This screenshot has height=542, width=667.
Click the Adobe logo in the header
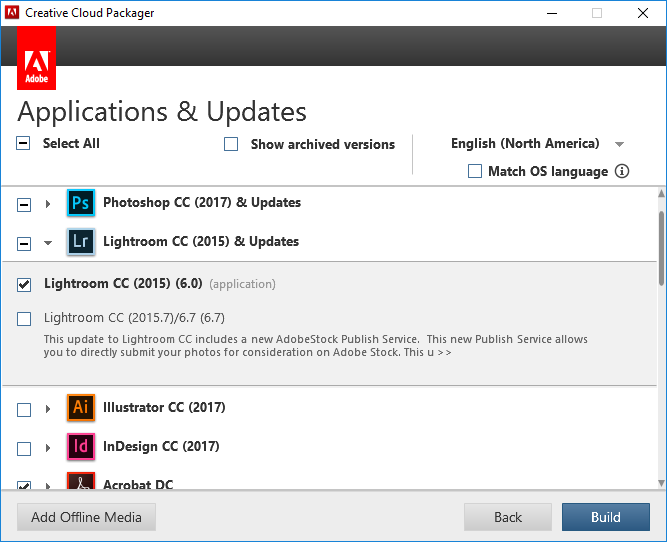pos(36,58)
